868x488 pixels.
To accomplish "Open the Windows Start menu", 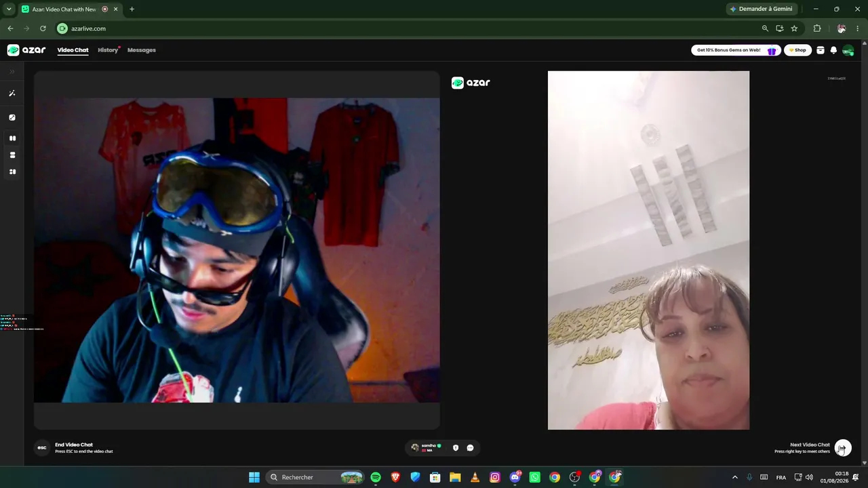I will click(x=254, y=477).
